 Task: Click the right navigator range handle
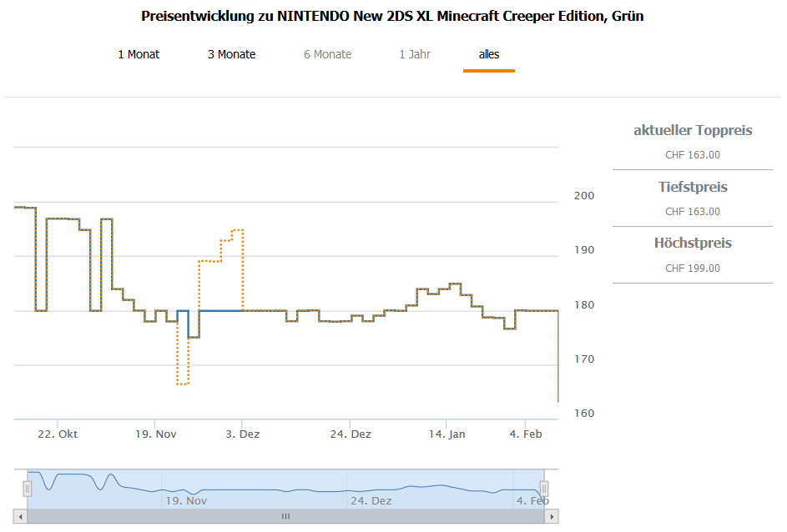pyautogui.click(x=544, y=489)
